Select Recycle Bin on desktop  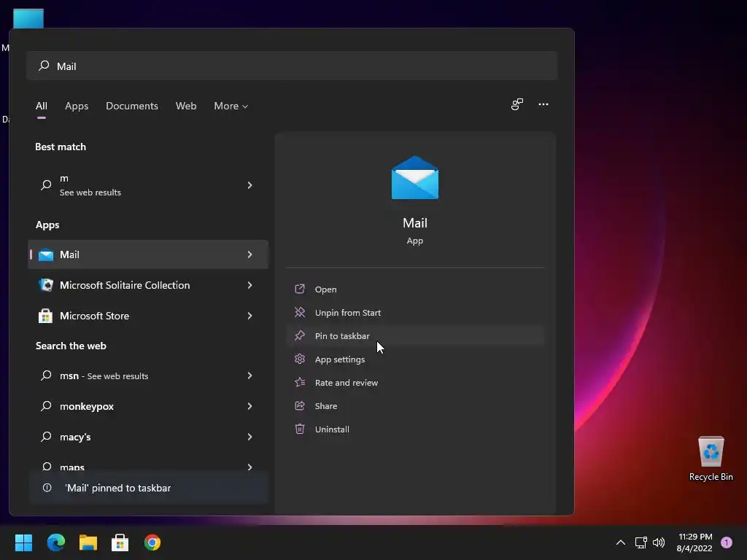(711, 458)
